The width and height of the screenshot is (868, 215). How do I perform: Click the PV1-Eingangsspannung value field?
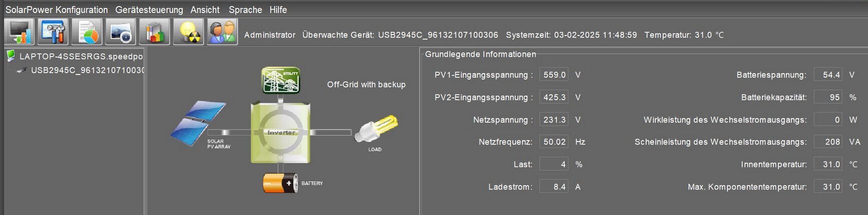click(x=554, y=75)
